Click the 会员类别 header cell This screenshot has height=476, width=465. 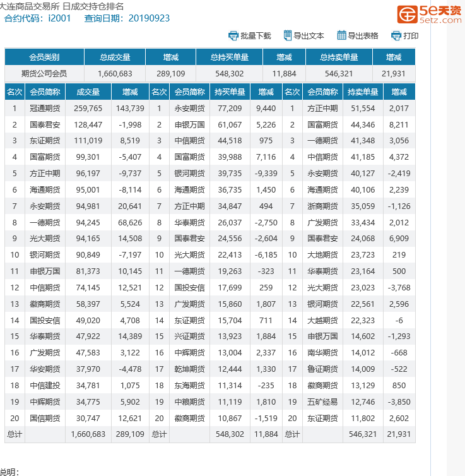tap(44, 57)
